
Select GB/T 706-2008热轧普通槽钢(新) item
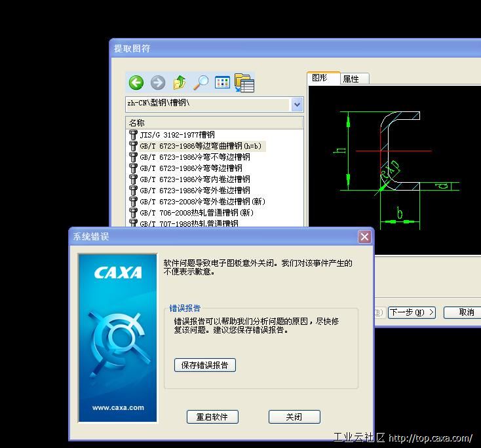tap(197, 213)
